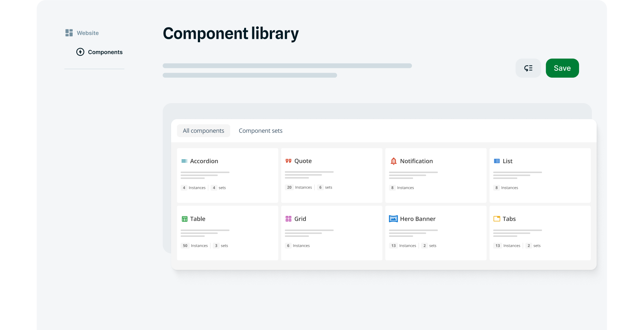644x330 pixels.
Task: Click the 3 sets count on Table
Action: 221,246
